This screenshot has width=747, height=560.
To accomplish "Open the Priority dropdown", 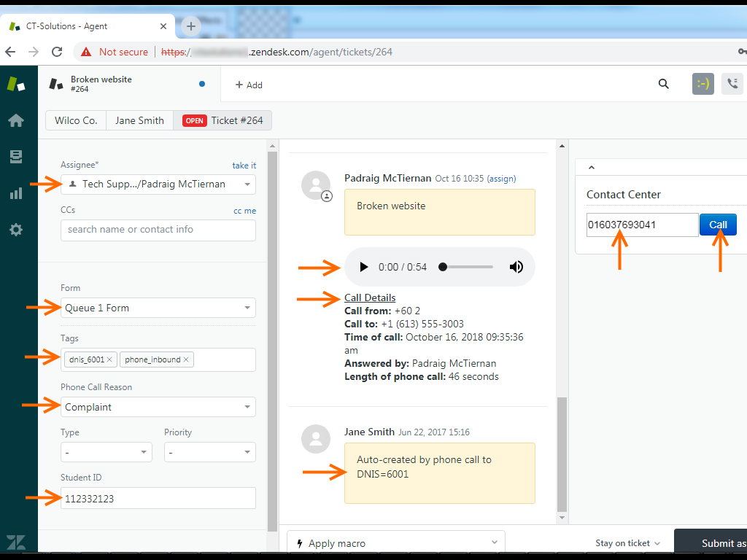I will 210,452.
